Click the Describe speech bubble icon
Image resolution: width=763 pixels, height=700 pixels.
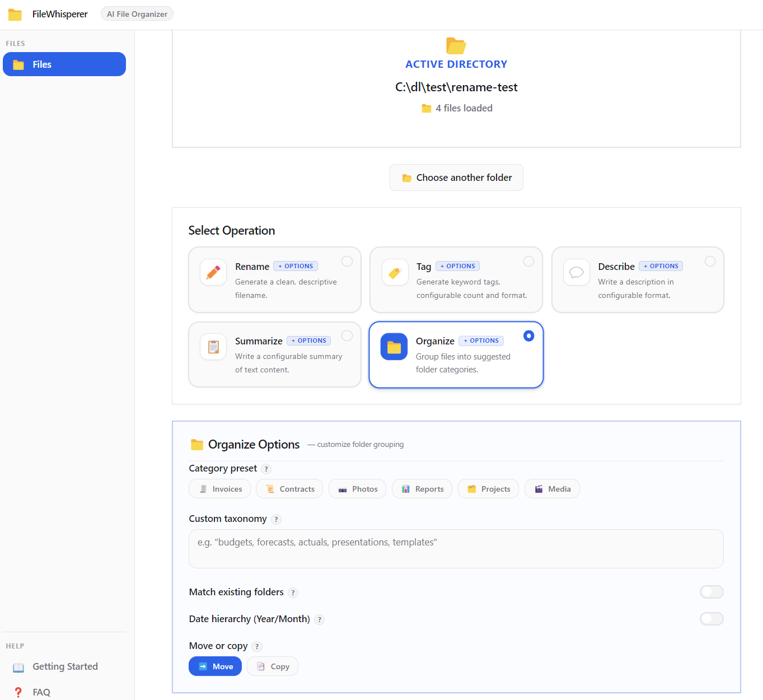tap(577, 272)
